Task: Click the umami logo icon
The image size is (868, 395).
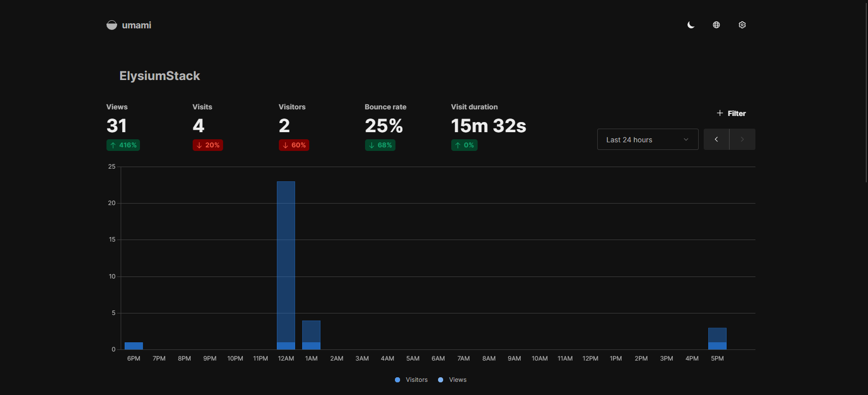Action: click(112, 25)
